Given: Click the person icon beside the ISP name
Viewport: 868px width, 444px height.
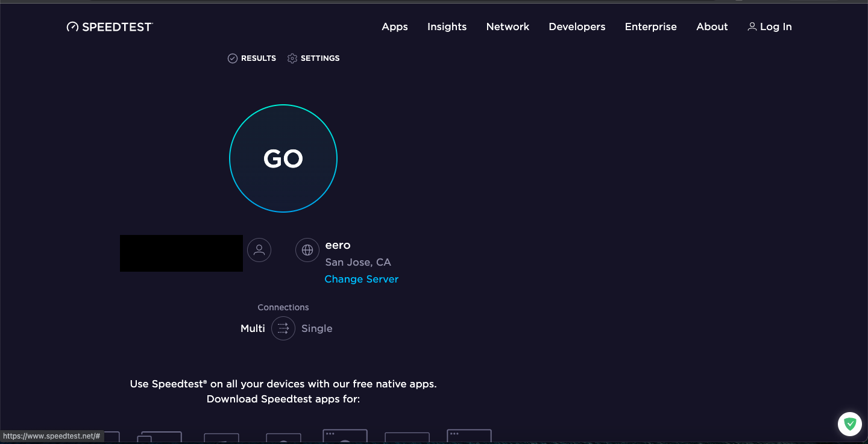Looking at the screenshot, I should coord(259,249).
